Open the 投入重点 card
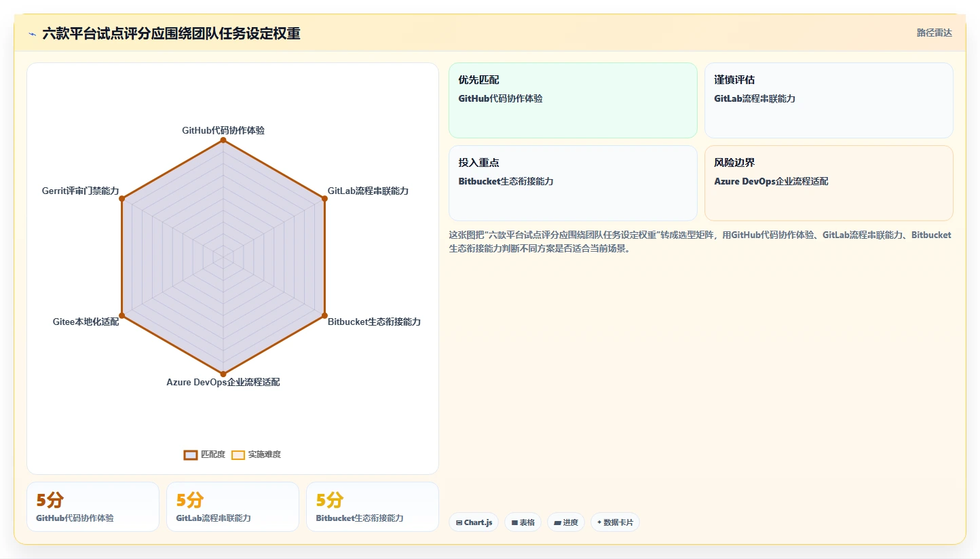 coord(573,183)
